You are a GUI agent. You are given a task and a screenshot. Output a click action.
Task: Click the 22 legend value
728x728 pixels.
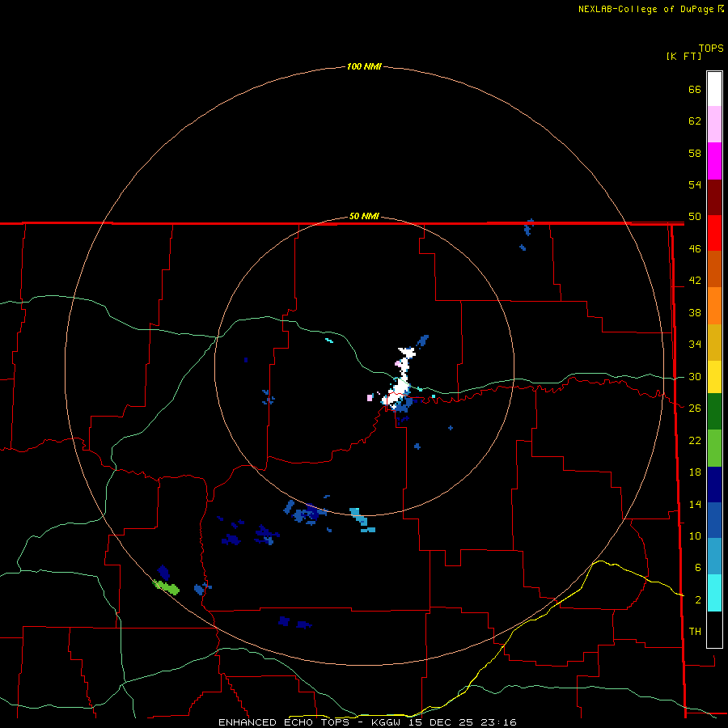pyautogui.click(x=695, y=441)
